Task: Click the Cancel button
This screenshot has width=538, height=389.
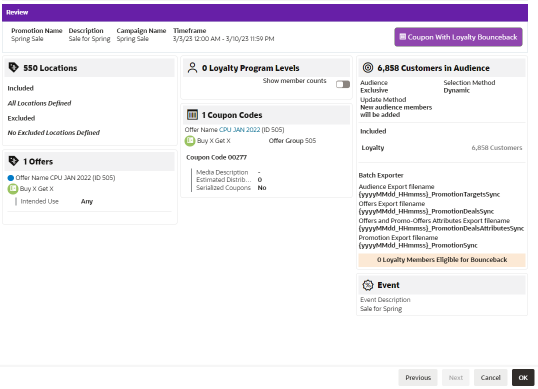Action: (490, 377)
